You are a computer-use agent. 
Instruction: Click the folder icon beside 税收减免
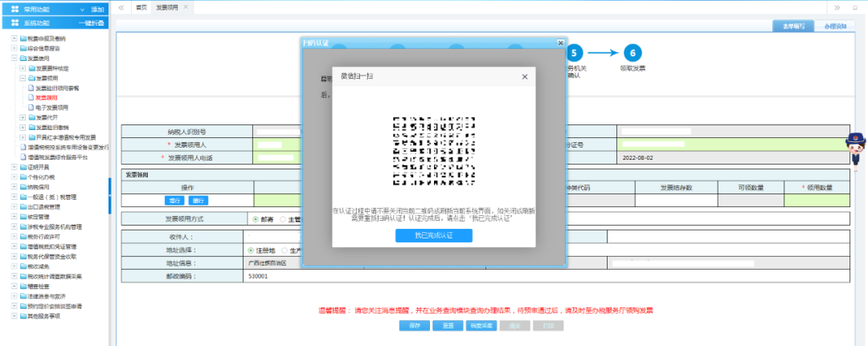pyautogui.click(x=23, y=267)
